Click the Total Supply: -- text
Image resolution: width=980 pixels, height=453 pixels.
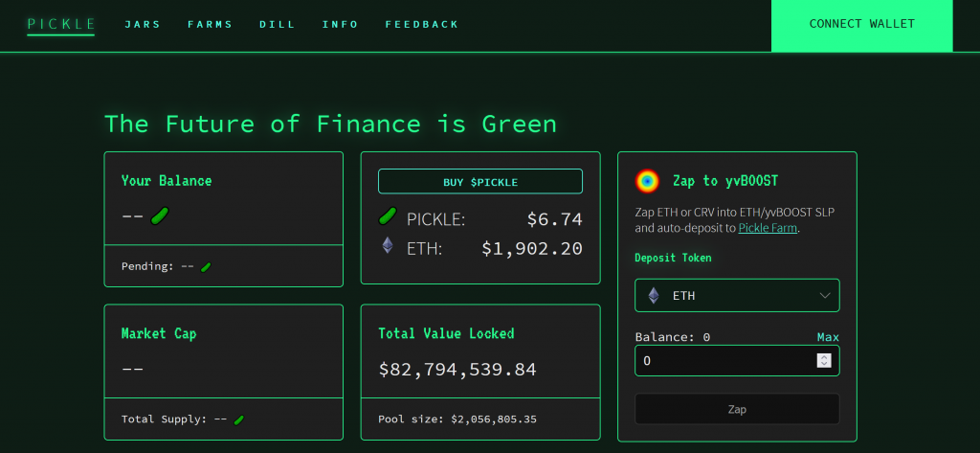pos(174,419)
